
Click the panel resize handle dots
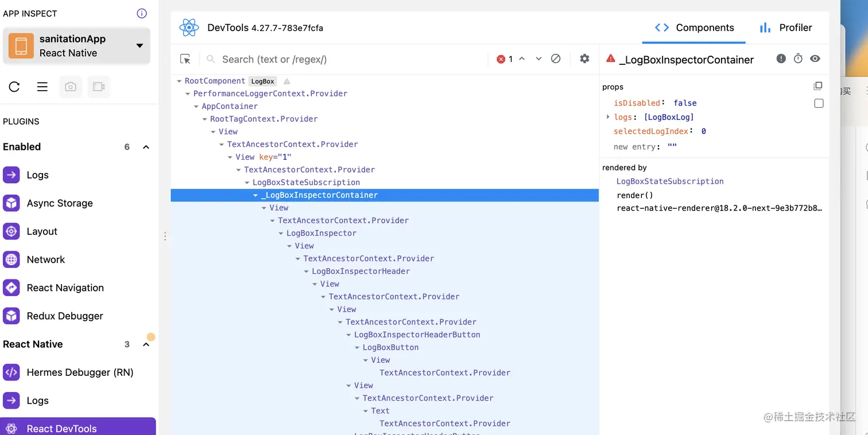click(x=165, y=236)
